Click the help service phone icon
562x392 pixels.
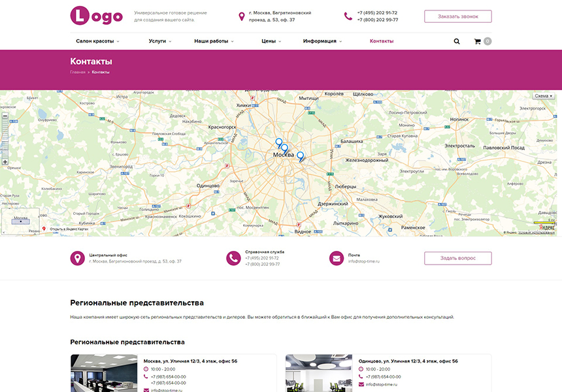tap(233, 258)
